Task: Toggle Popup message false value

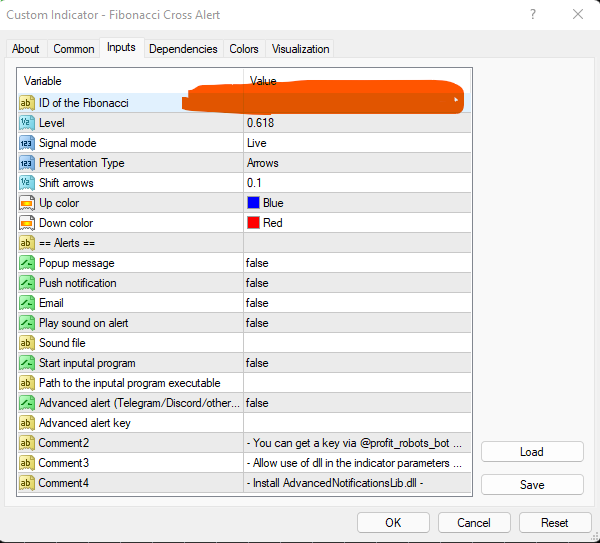Action: (357, 263)
